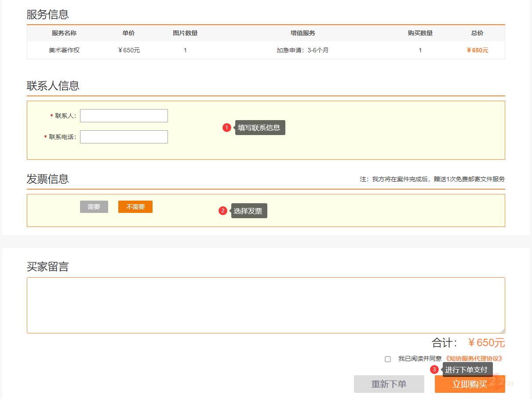Select 需要 for invoice
This screenshot has width=532, height=399.
[94, 207]
